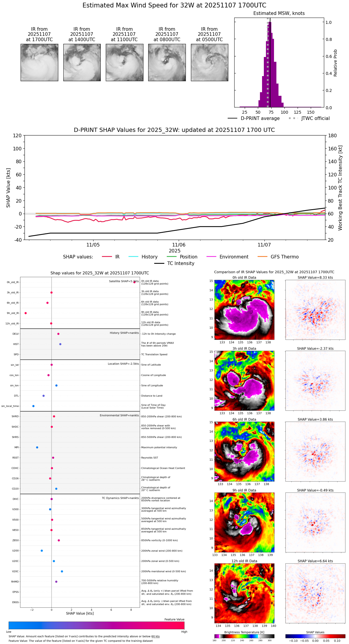
Task: Click the Comparison of IR SHAP Values title
Action: click(274, 272)
